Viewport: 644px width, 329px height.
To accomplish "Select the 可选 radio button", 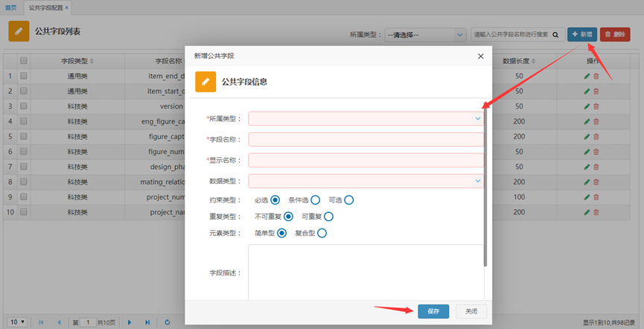I will [x=348, y=200].
